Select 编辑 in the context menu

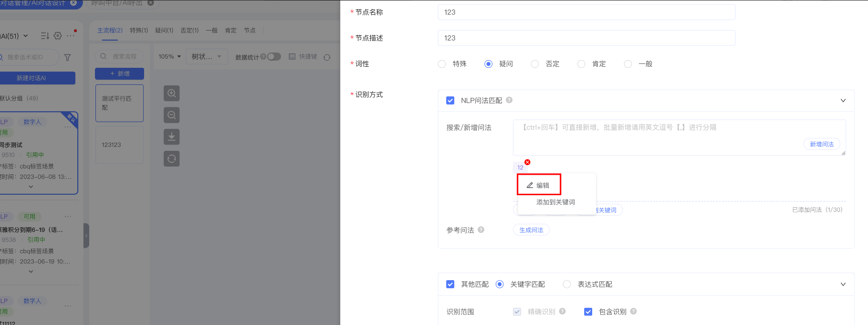click(x=538, y=185)
